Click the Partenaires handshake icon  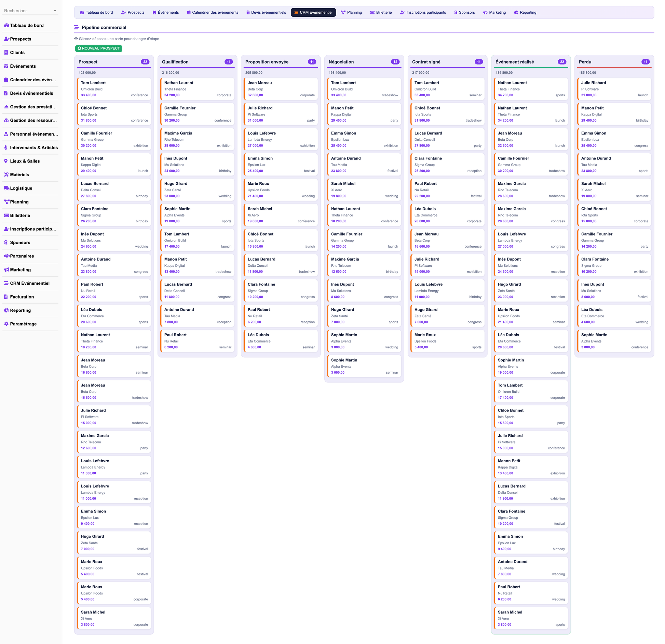[6, 256]
